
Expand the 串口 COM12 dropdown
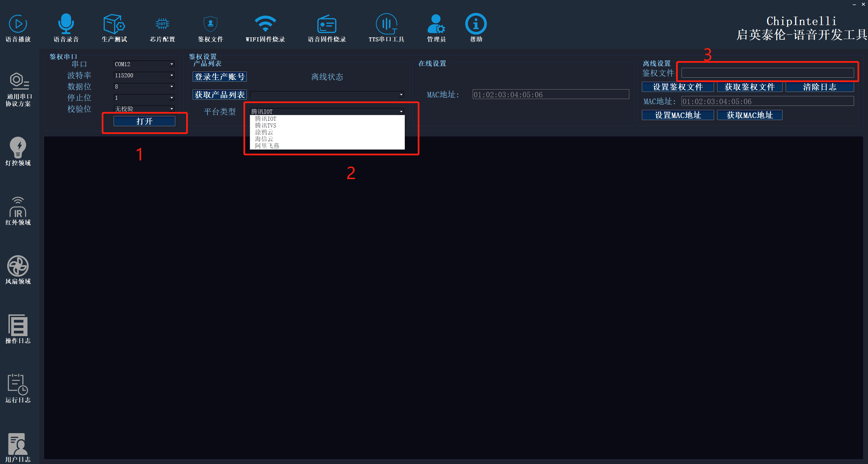coord(144,64)
